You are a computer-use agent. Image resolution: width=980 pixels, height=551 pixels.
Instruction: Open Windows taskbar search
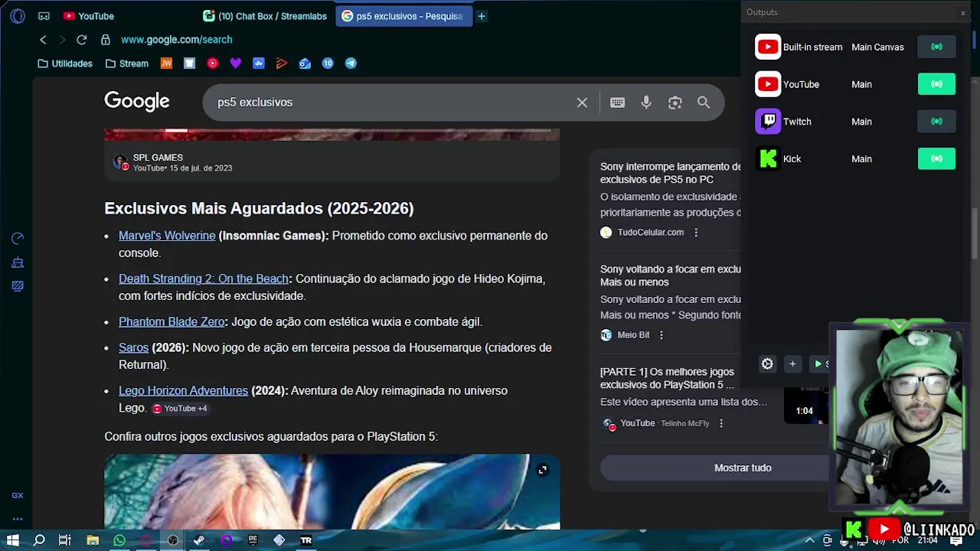pyautogui.click(x=39, y=540)
